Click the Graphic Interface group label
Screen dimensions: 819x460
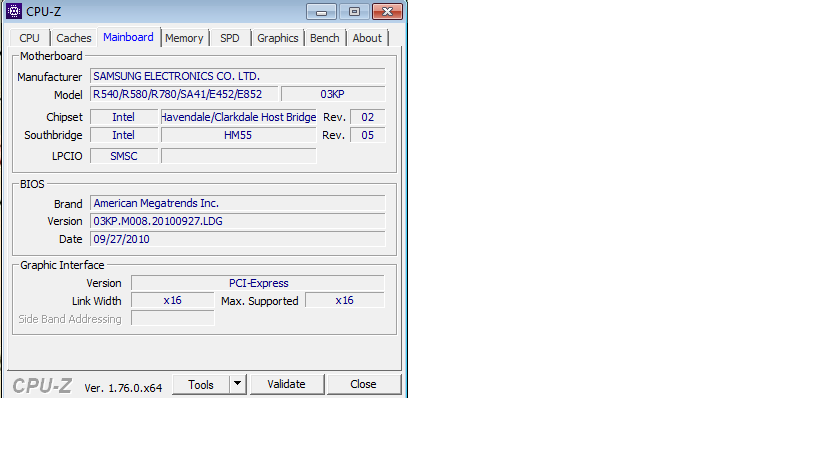pos(62,265)
